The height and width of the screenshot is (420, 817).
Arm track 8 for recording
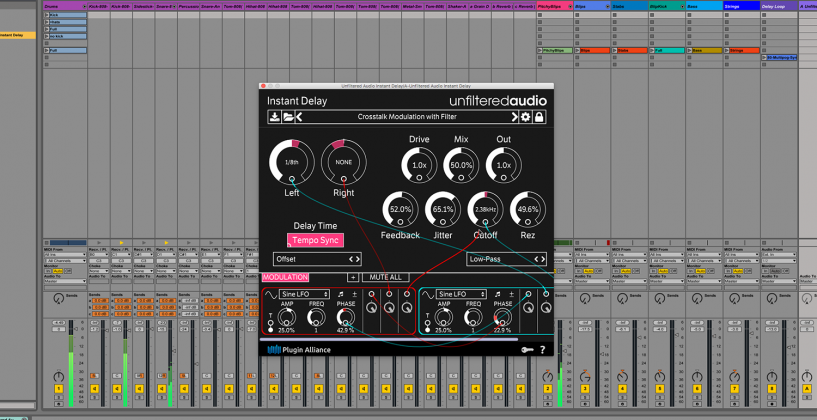click(772, 403)
